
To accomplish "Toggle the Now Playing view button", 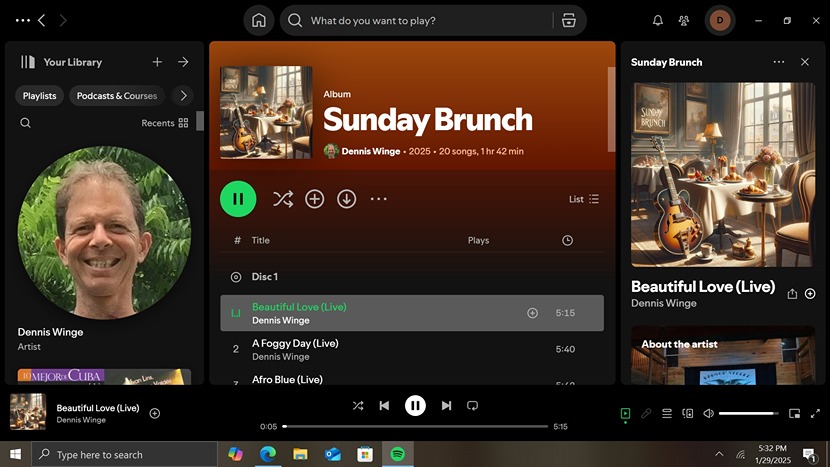I will 625,414.
